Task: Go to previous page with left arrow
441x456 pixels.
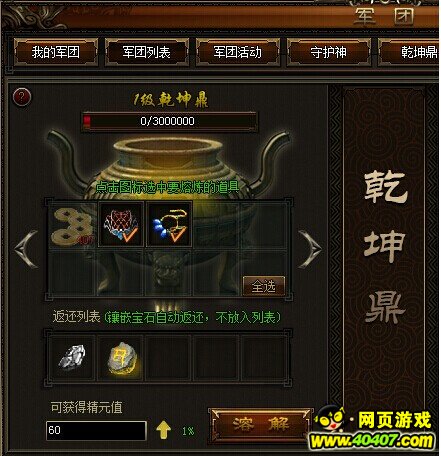Action: (26, 249)
